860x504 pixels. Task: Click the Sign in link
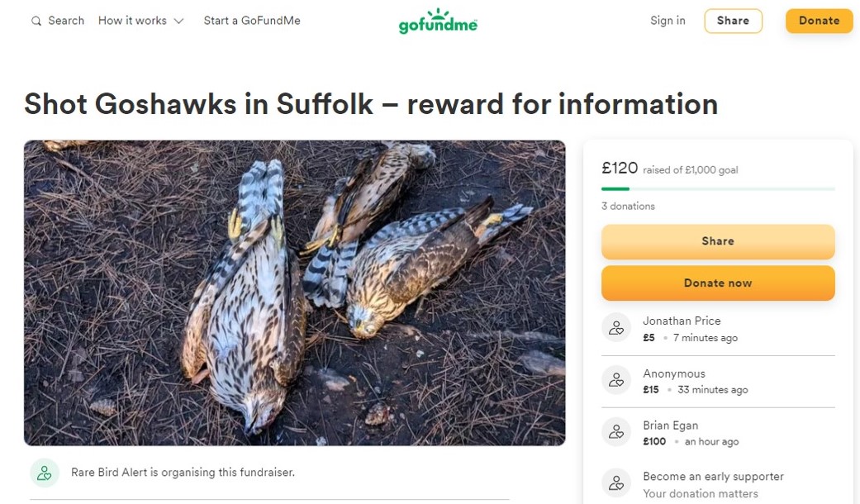tap(668, 21)
